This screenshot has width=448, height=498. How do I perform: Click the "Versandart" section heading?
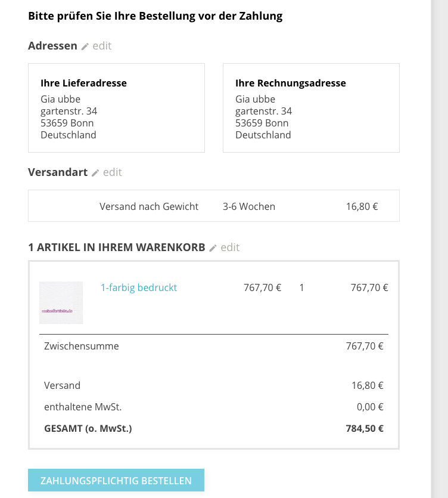point(57,172)
